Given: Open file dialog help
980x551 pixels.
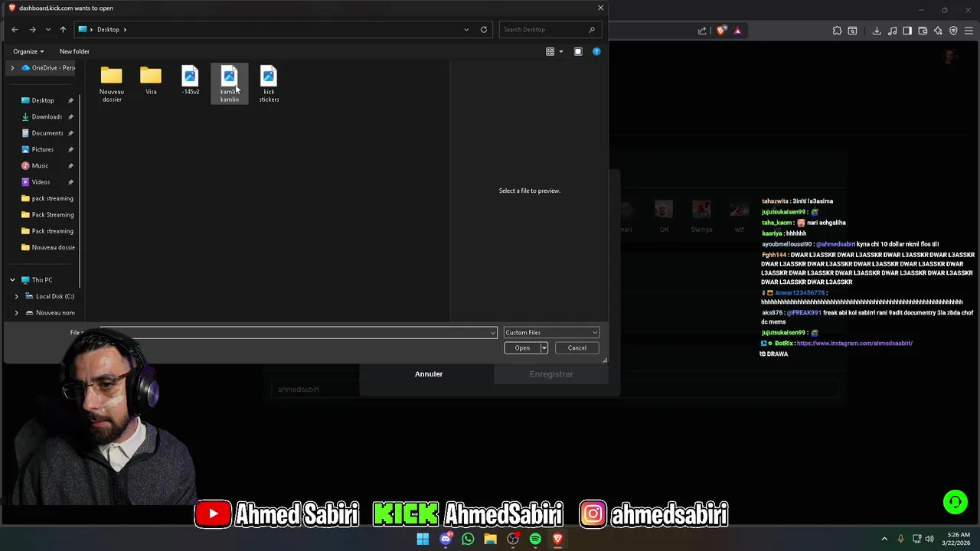Looking at the screenshot, I should (596, 51).
